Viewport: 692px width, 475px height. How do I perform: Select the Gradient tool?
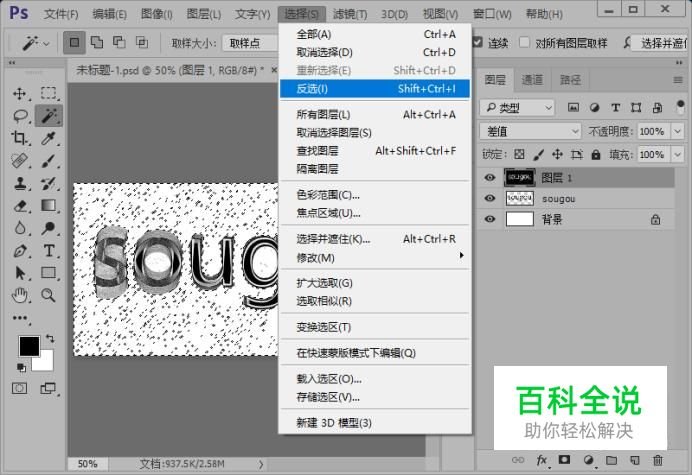click(48, 206)
